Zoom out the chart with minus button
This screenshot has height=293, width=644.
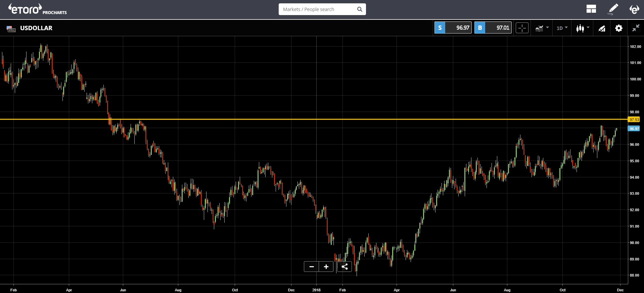pyautogui.click(x=312, y=267)
